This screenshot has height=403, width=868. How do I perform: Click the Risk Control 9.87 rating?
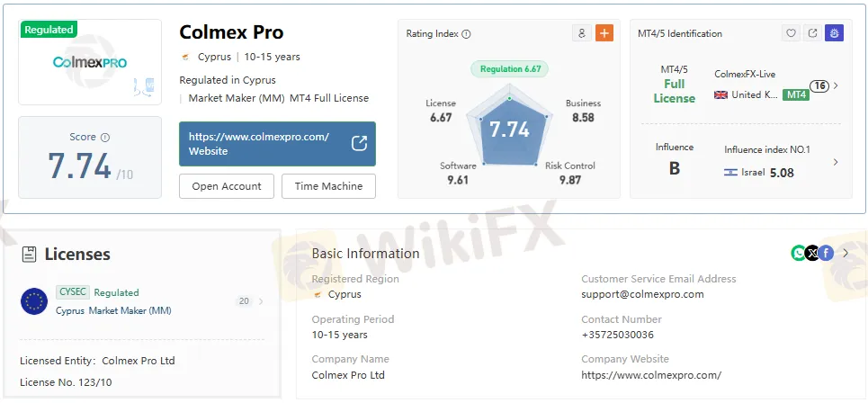point(570,173)
